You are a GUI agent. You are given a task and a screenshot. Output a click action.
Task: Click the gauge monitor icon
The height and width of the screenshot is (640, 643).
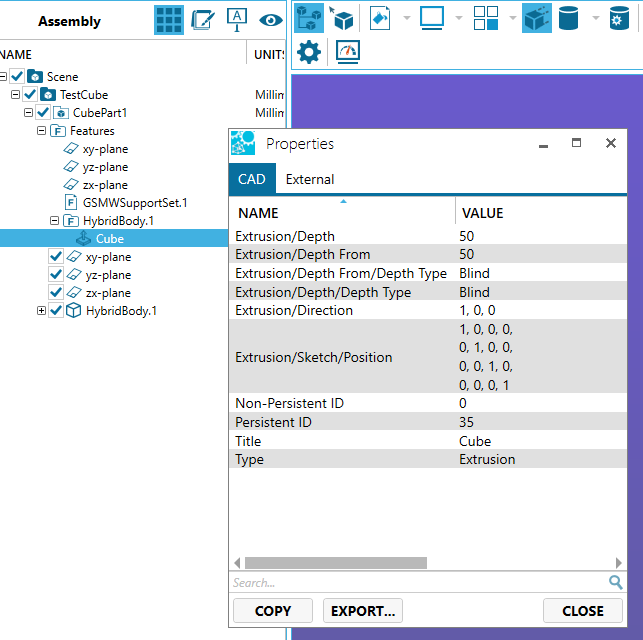(347, 53)
